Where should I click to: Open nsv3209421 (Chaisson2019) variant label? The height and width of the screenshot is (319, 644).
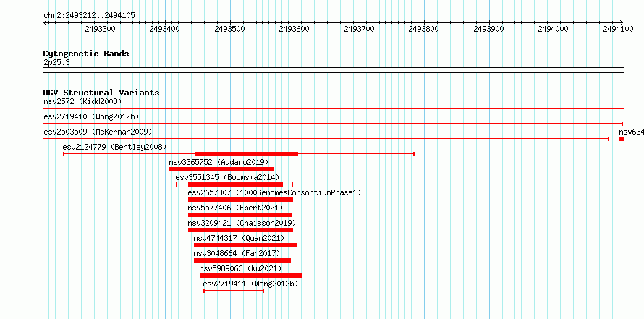[242, 223]
